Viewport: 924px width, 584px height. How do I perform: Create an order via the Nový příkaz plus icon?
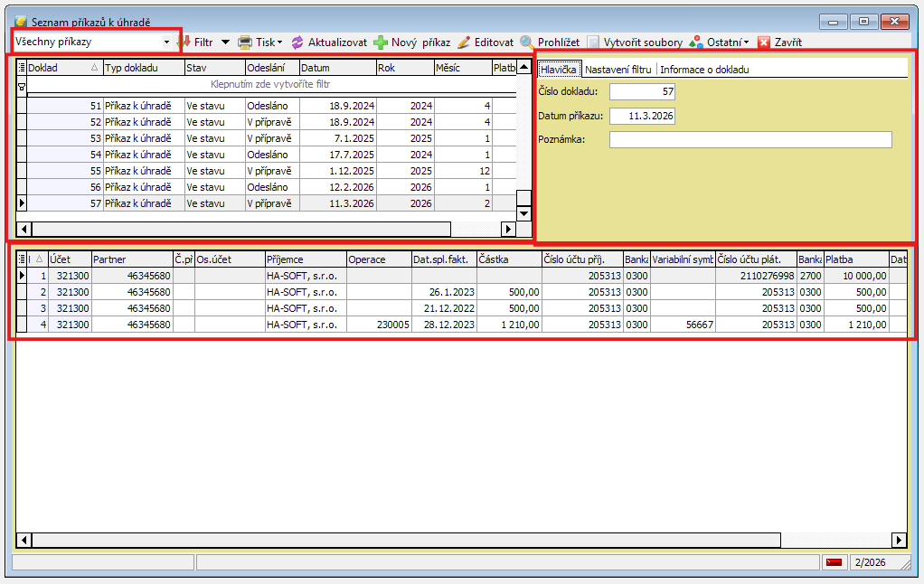(x=381, y=42)
